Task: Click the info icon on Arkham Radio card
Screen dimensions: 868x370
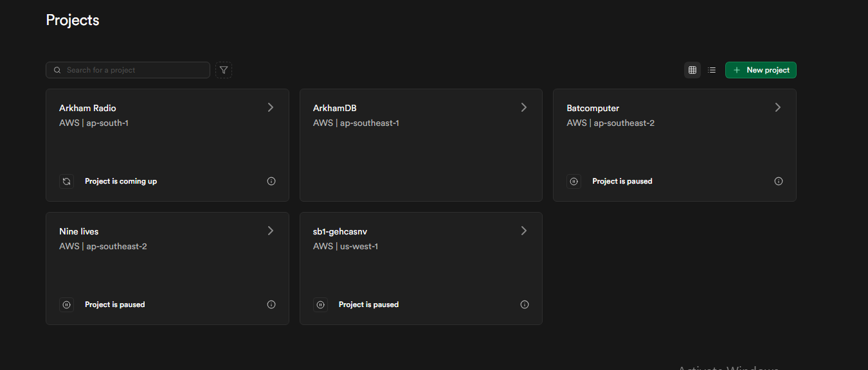Action: (271, 181)
